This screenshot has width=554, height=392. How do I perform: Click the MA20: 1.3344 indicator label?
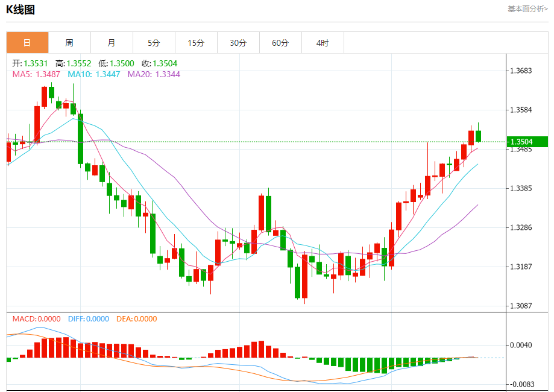point(154,74)
